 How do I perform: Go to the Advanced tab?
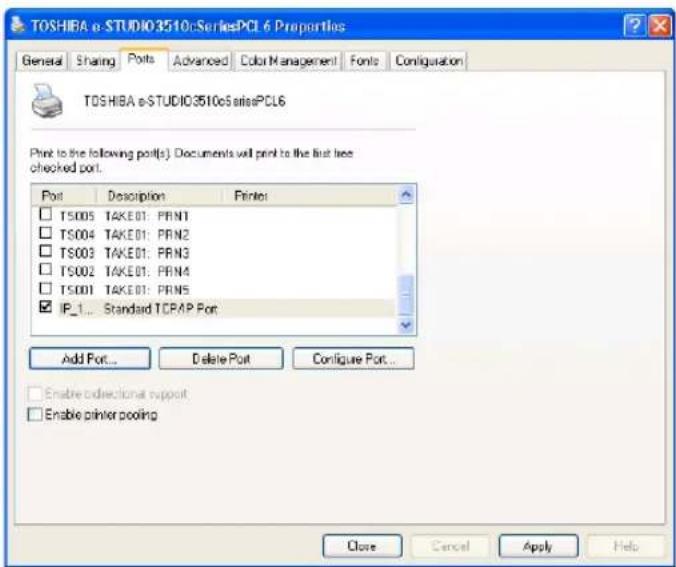[x=200, y=61]
